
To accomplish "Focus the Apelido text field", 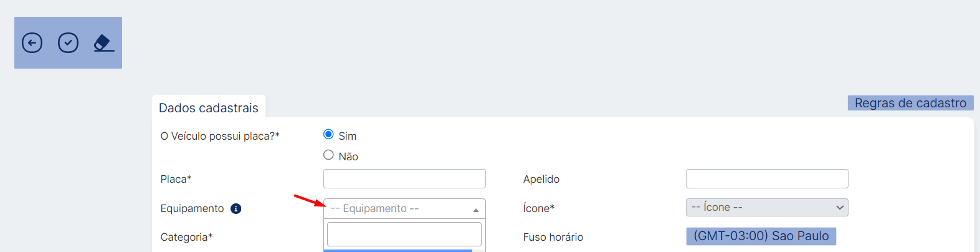I will (x=766, y=178).
